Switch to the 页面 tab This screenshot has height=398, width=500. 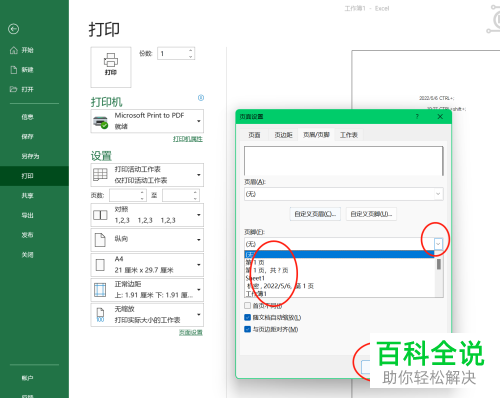(x=254, y=135)
